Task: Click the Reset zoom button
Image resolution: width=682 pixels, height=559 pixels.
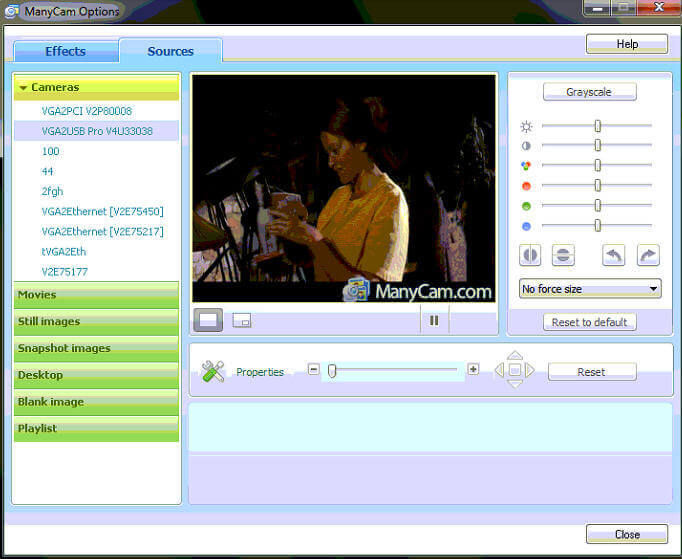Action: coord(592,372)
